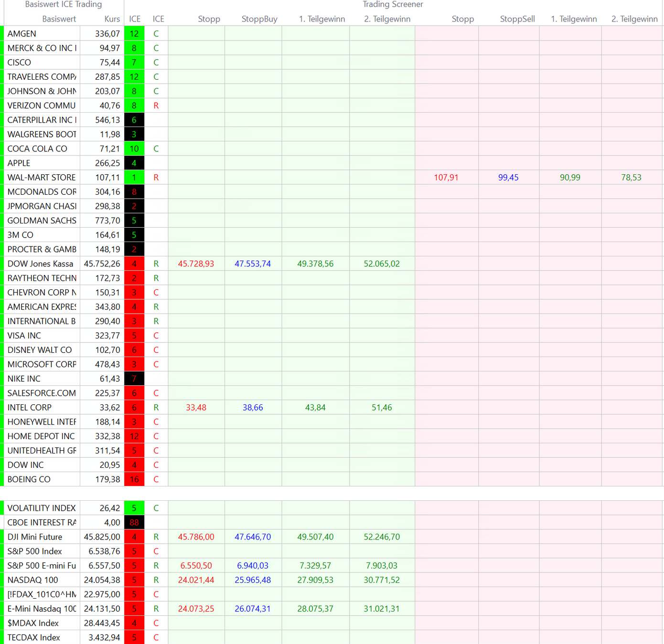Click the green ICE cell for COCA COLA
Screen dimensions: 664x644
pos(134,149)
